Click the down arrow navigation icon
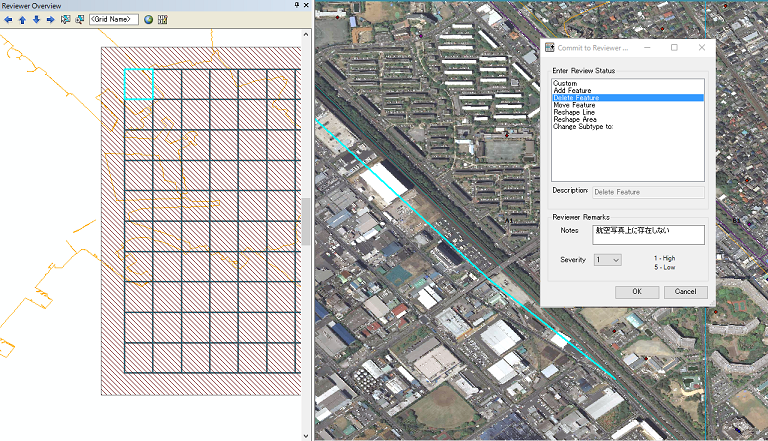 (36, 19)
